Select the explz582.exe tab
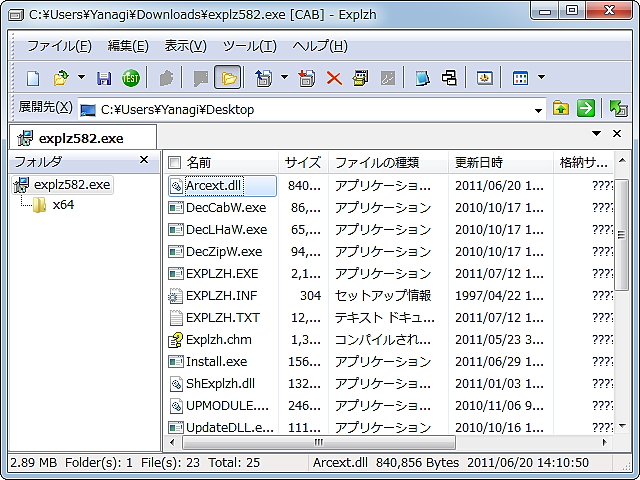Viewport: 640px width, 480px height. [82, 138]
